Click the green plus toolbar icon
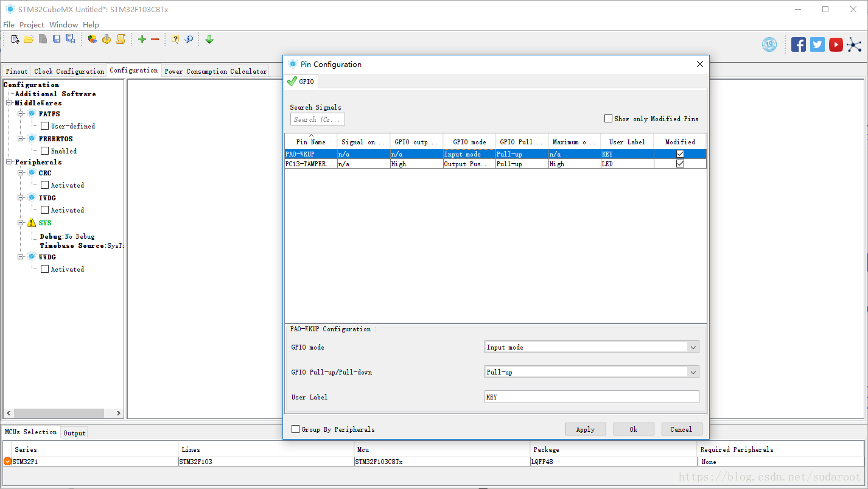Viewport: 868px width, 489px height. (142, 39)
